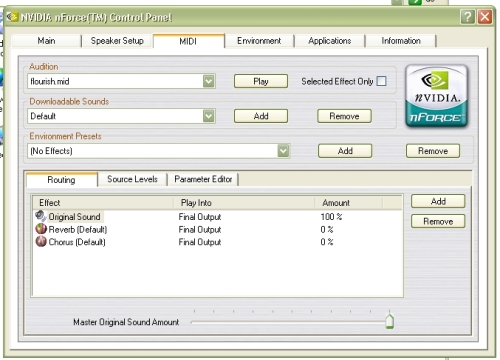The height and width of the screenshot is (360, 500).
Task: Click Add beside the effects routing list
Action: coord(438,201)
